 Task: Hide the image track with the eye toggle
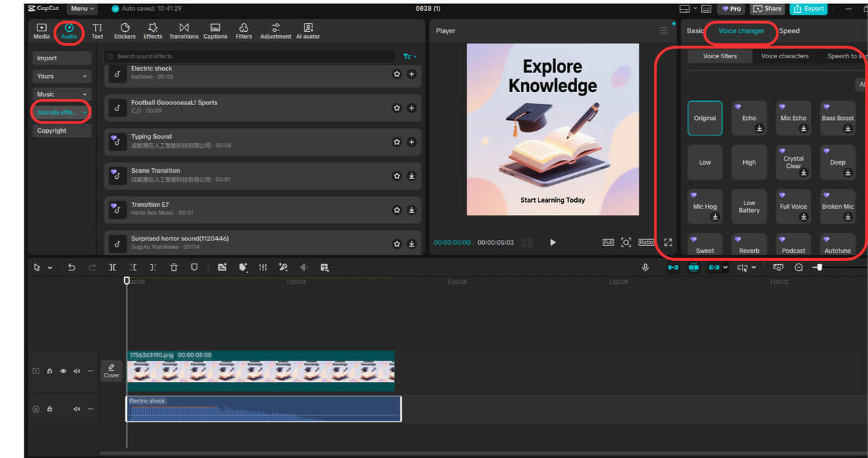(63, 371)
